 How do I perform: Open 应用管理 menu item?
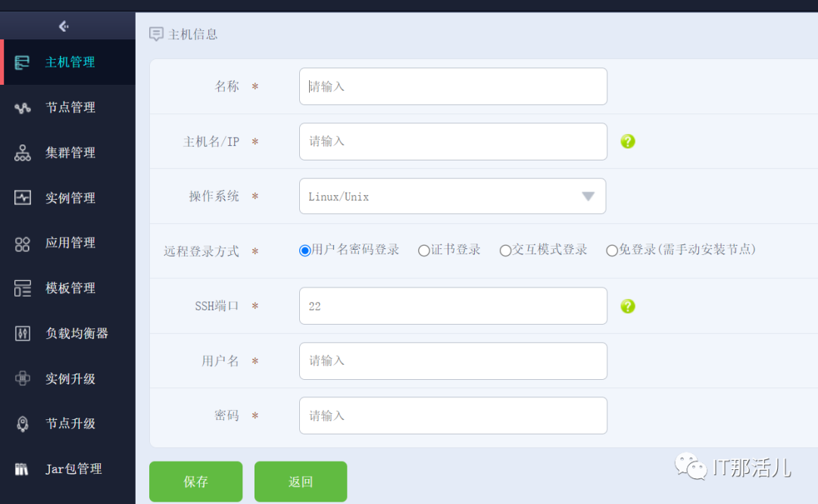click(68, 243)
